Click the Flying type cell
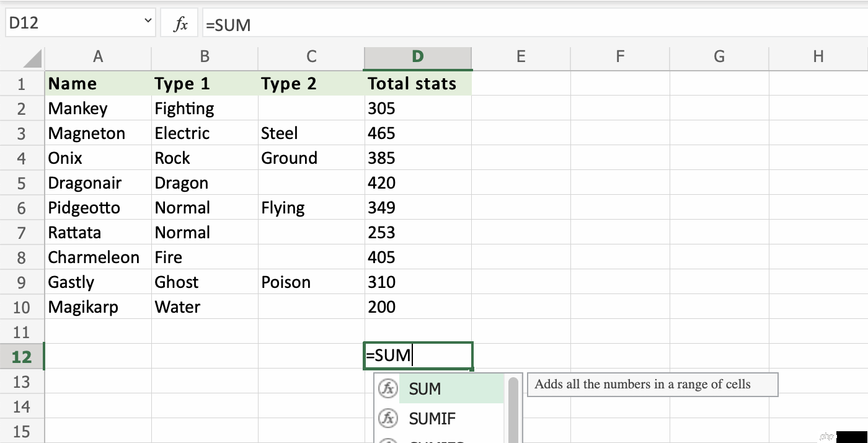Screen dimensions: 868x443 click(311, 208)
